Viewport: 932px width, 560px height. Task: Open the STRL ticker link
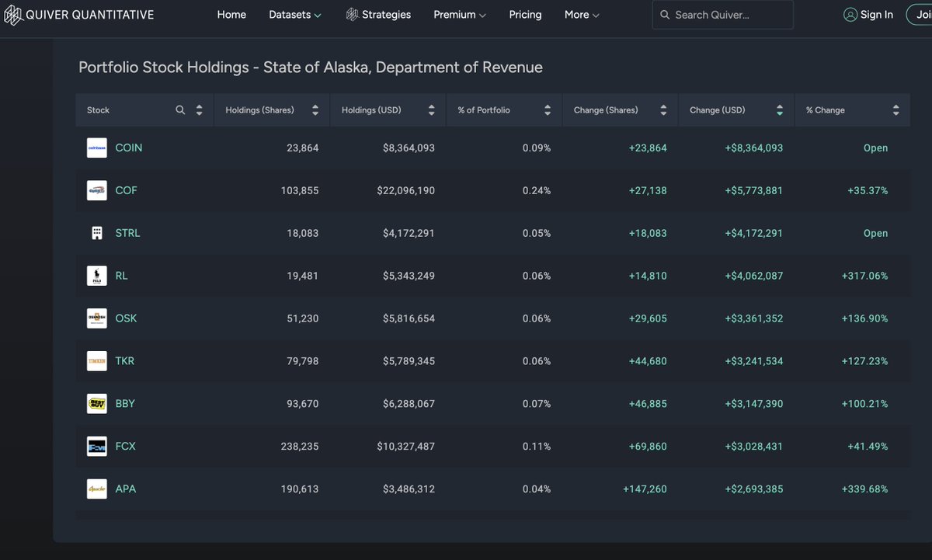coord(127,233)
